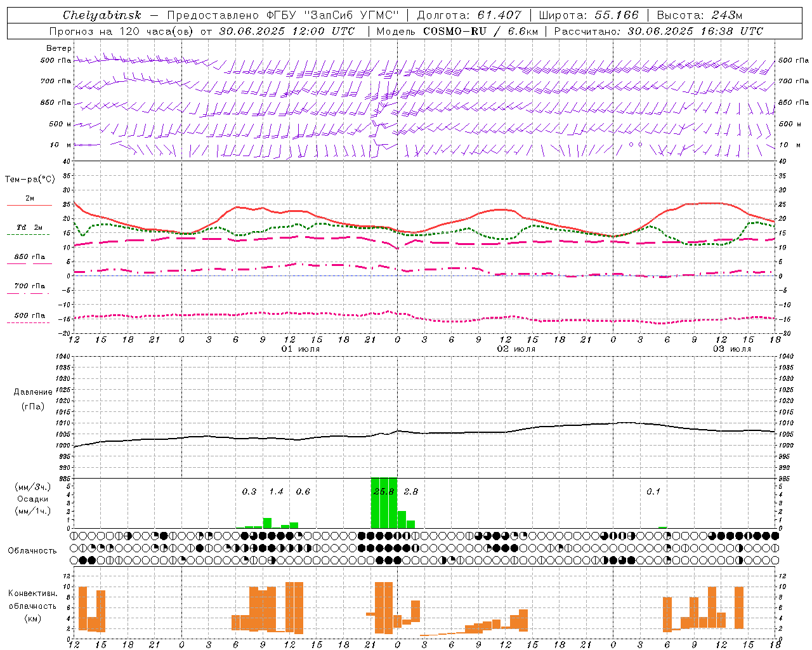This screenshot has height=650, width=812.
Task: Click the '(мм/3ч.)' precipitation unit label
Action: [x=33, y=487]
